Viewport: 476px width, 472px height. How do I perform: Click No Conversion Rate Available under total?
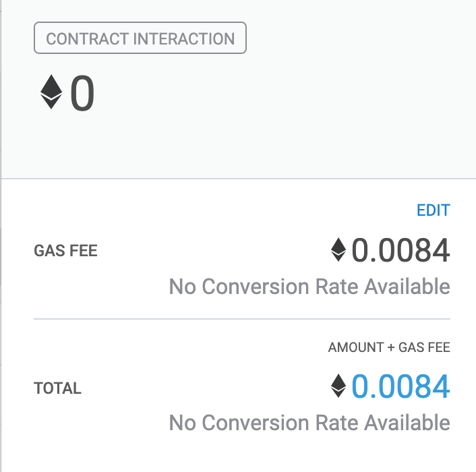pos(309,423)
